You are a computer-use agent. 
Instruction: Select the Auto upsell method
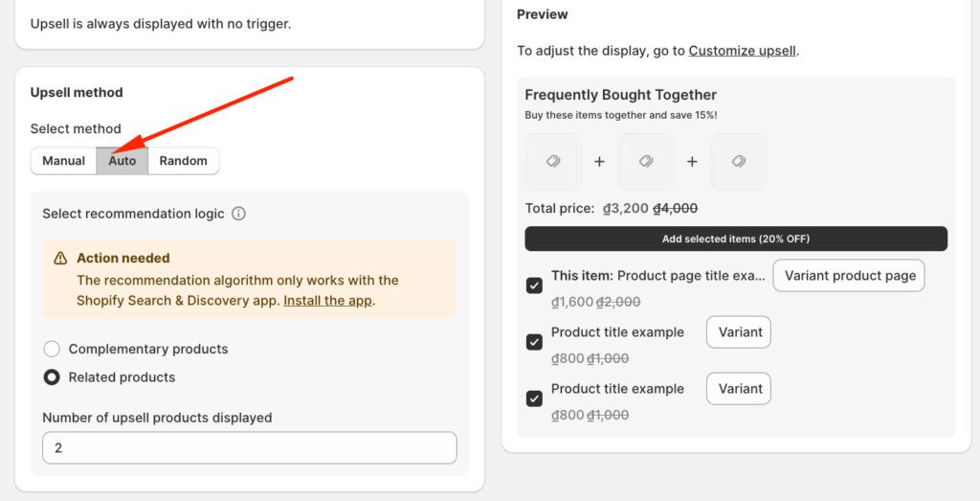point(122,161)
